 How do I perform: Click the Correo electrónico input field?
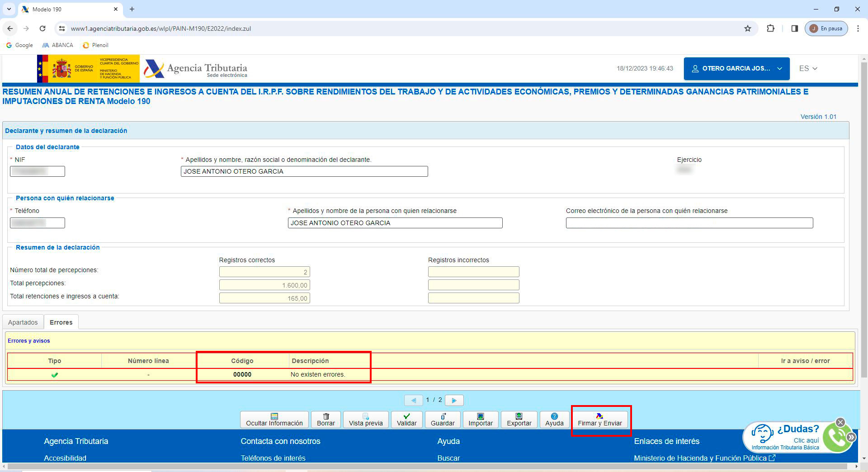(689, 223)
